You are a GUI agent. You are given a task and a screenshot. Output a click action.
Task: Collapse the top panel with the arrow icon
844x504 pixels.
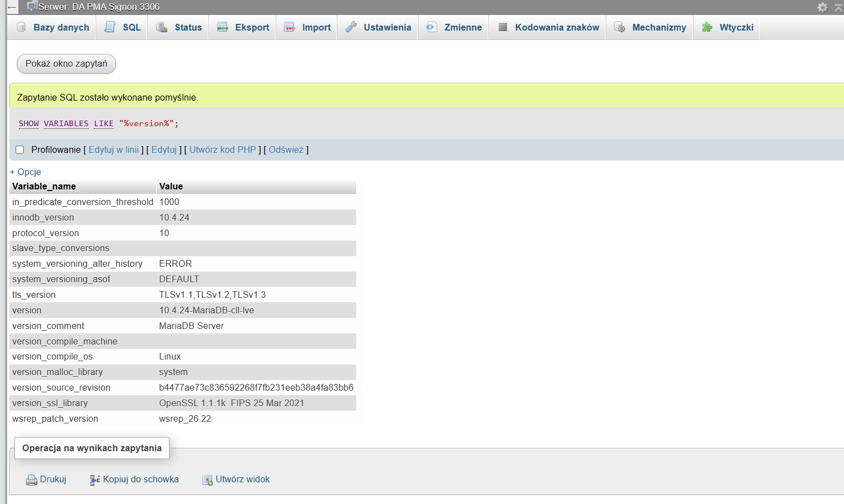[838, 7]
